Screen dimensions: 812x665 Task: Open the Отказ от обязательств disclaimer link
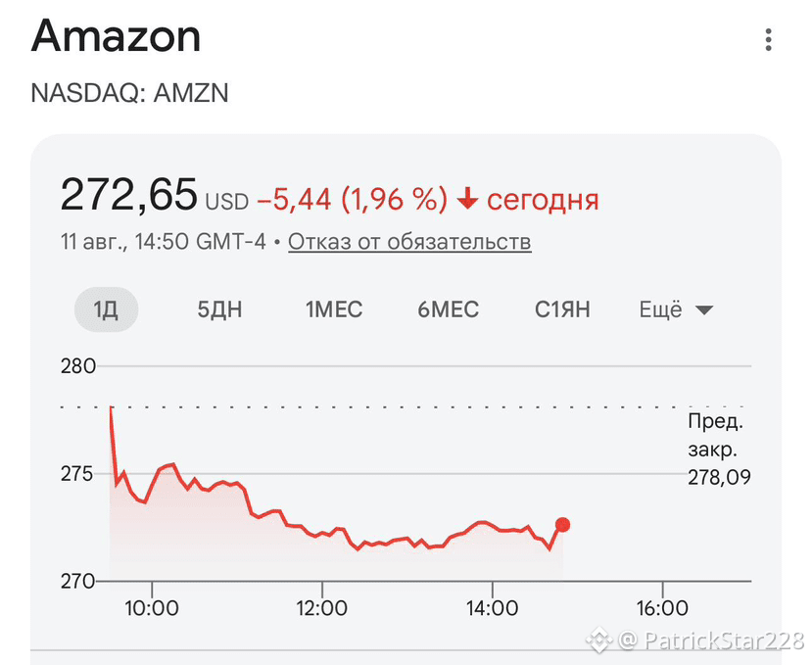tap(409, 242)
